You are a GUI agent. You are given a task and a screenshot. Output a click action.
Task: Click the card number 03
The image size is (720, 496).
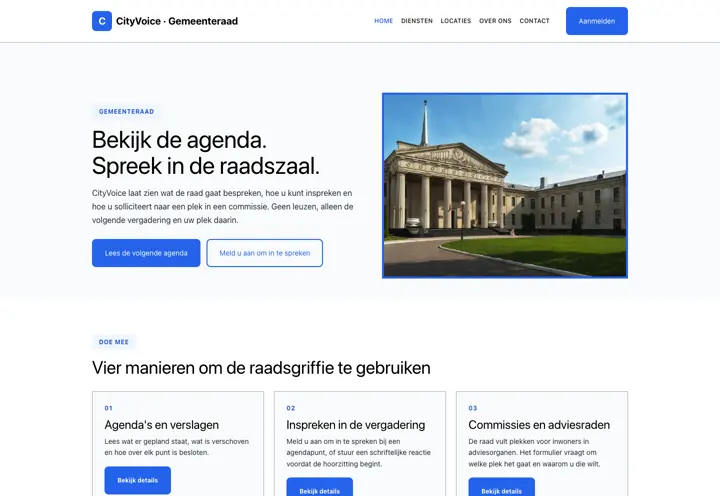coord(472,408)
